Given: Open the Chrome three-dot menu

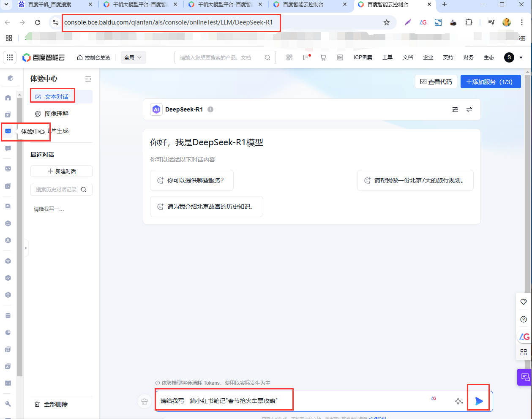Looking at the screenshot, I should point(522,22).
